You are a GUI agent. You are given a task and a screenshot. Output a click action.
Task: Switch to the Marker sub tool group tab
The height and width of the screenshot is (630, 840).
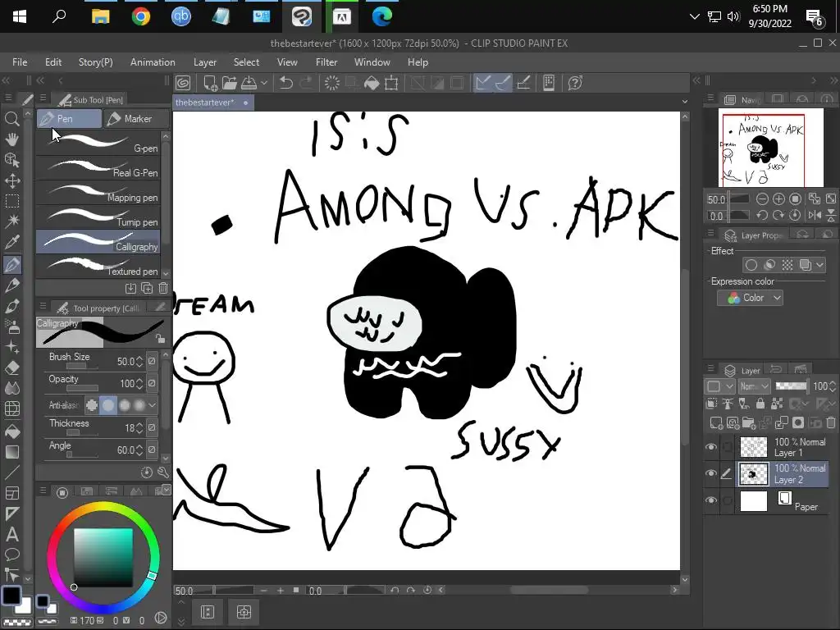tap(137, 119)
